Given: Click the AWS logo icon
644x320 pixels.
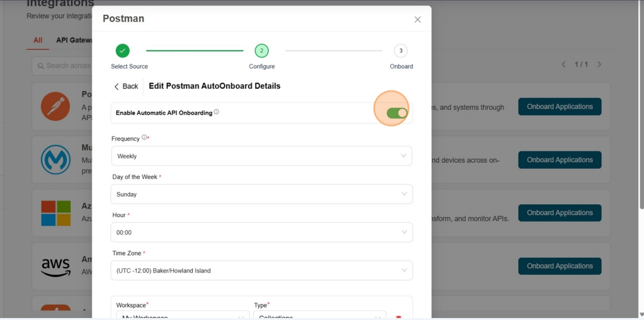Looking at the screenshot, I should point(56,266).
